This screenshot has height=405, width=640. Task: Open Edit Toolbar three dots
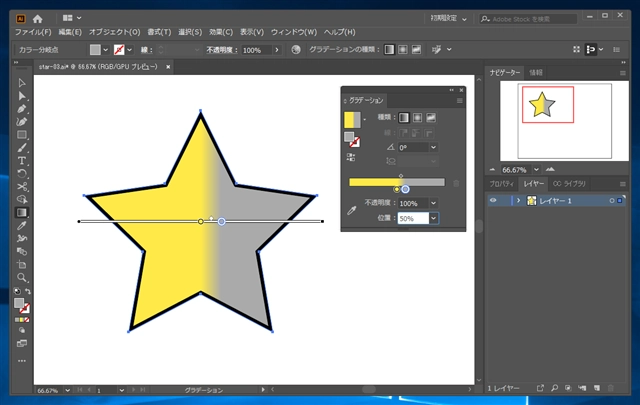pos(22,361)
